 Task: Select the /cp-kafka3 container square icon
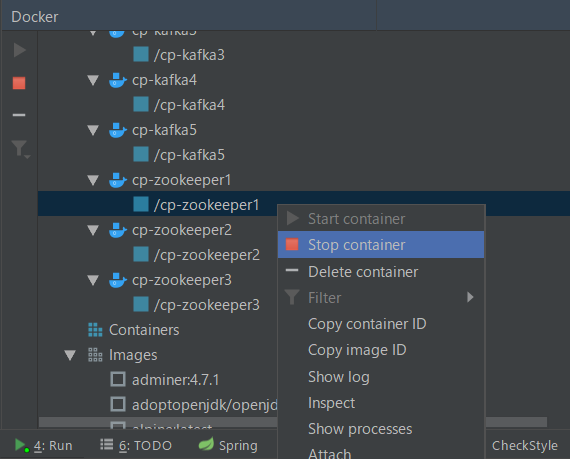point(141,54)
